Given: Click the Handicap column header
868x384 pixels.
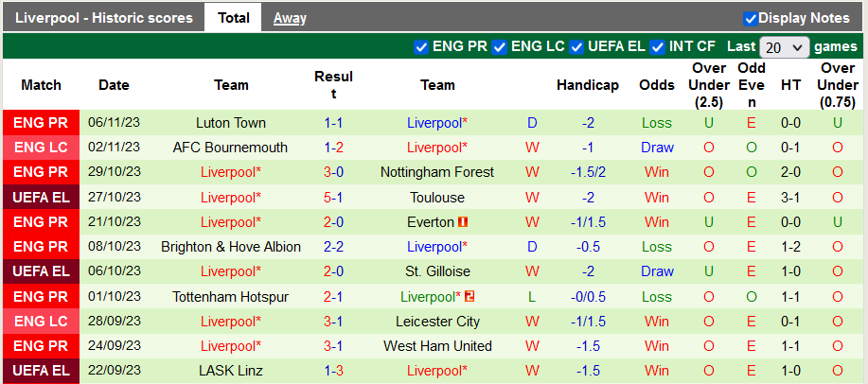Looking at the screenshot, I should click(x=587, y=85).
